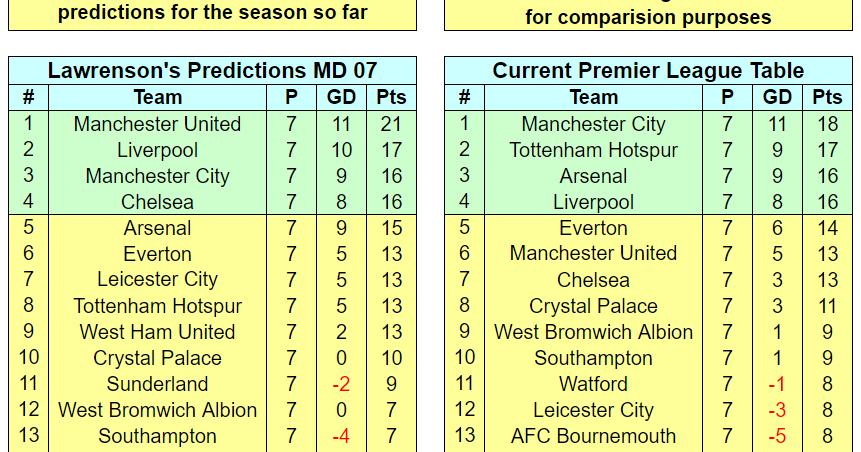Click the GD header in predictions table
This screenshot has width=861, height=452.
click(x=341, y=97)
